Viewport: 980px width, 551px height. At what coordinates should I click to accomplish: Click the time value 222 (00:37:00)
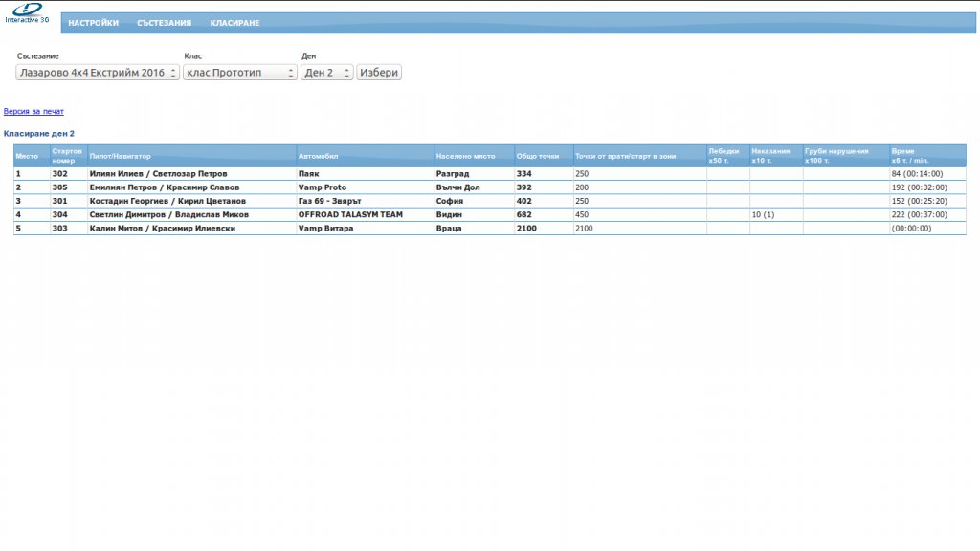point(920,215)
